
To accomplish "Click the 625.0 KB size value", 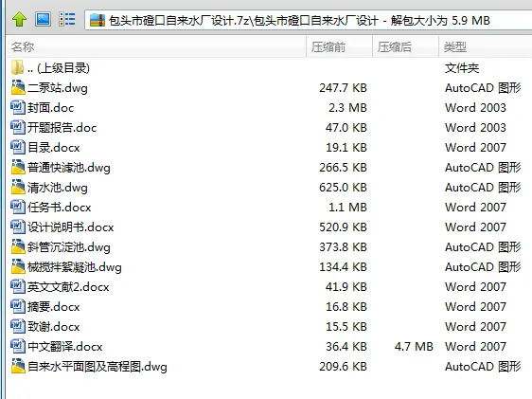I will tap(343, 188).
